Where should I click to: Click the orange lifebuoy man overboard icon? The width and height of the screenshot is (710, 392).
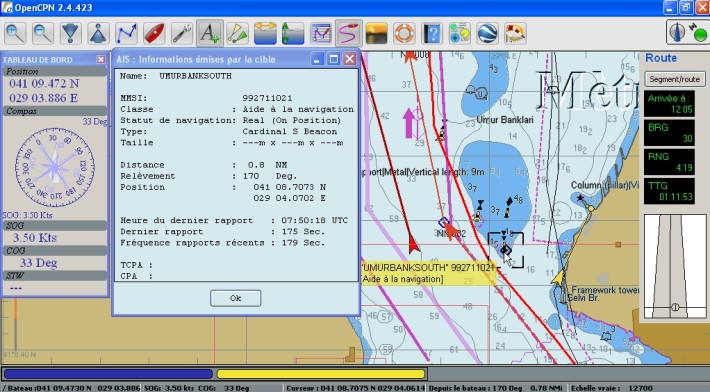pos(404,33)
